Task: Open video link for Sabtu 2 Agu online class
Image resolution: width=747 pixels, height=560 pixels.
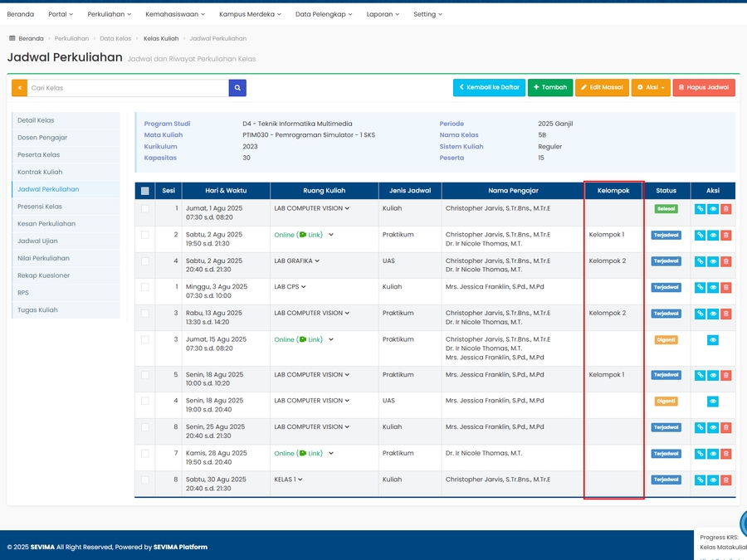Action: [310, 235]
